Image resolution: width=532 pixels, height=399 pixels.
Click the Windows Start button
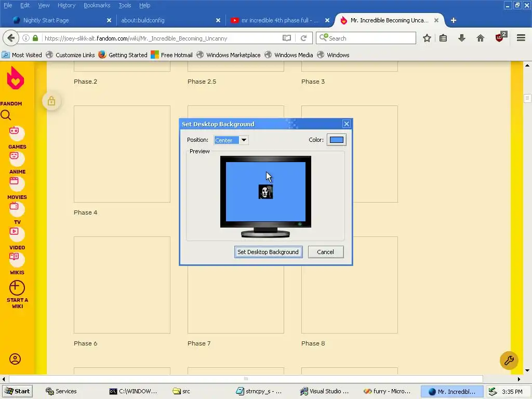click(18, 391)
